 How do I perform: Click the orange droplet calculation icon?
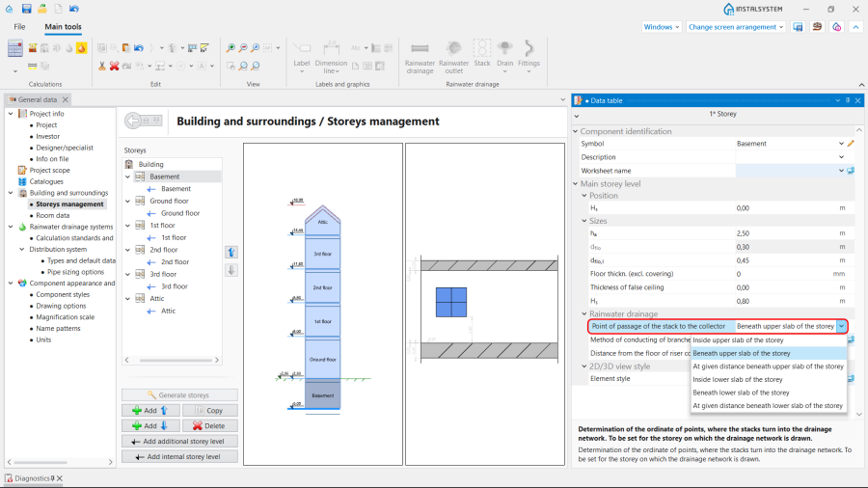tap(81, 48)
